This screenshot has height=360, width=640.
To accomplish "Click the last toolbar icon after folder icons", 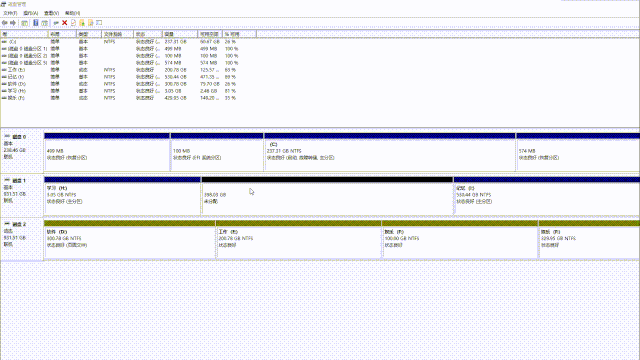I will (x=99, y=23).
